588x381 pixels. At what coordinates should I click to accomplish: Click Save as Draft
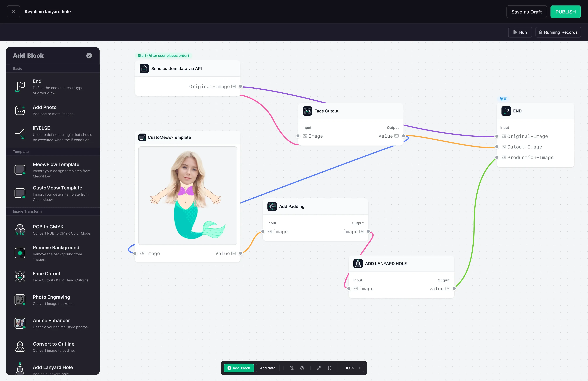pos(526,12)
